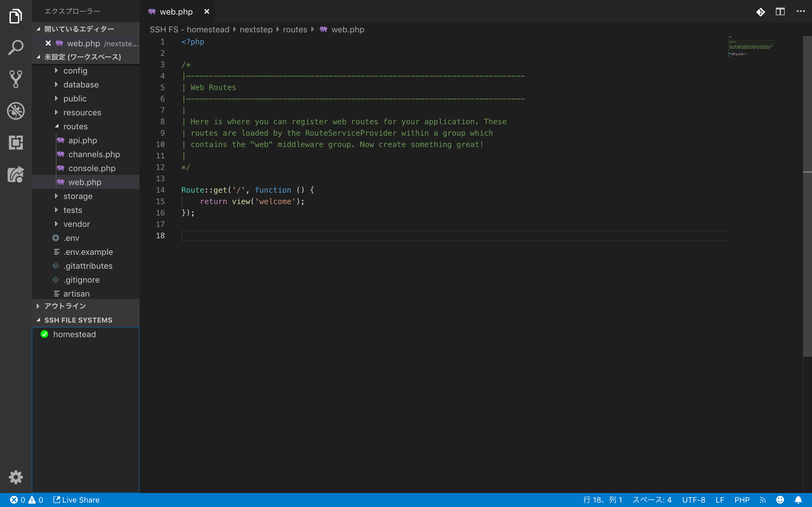Click Live Share in status bar
This screenshot has width=812, height=507.
tap(76, 500)
